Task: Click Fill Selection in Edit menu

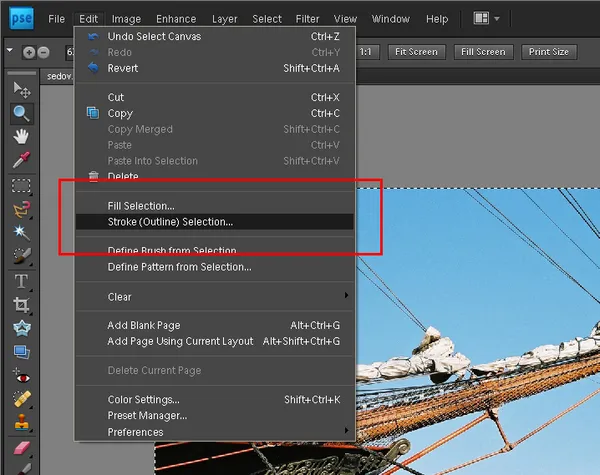Action: point(141,206)
